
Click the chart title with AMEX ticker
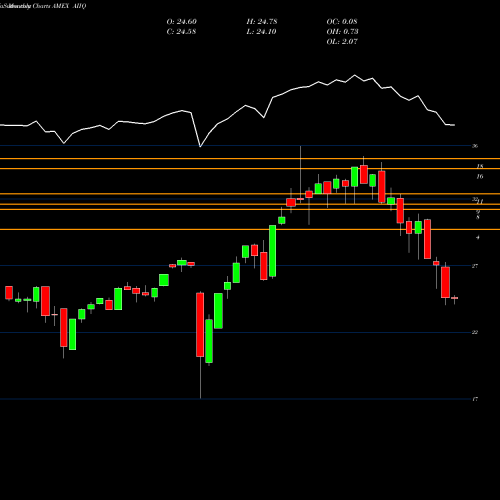click(x=43, y=6)
